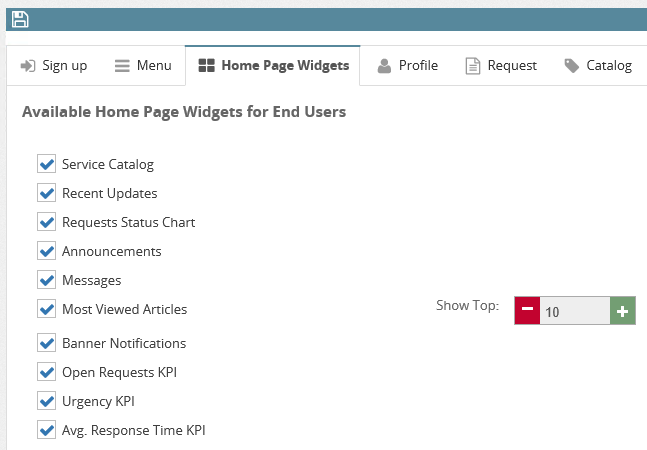Uncheck the Announcements checkbox

click(x=46, y=251)
